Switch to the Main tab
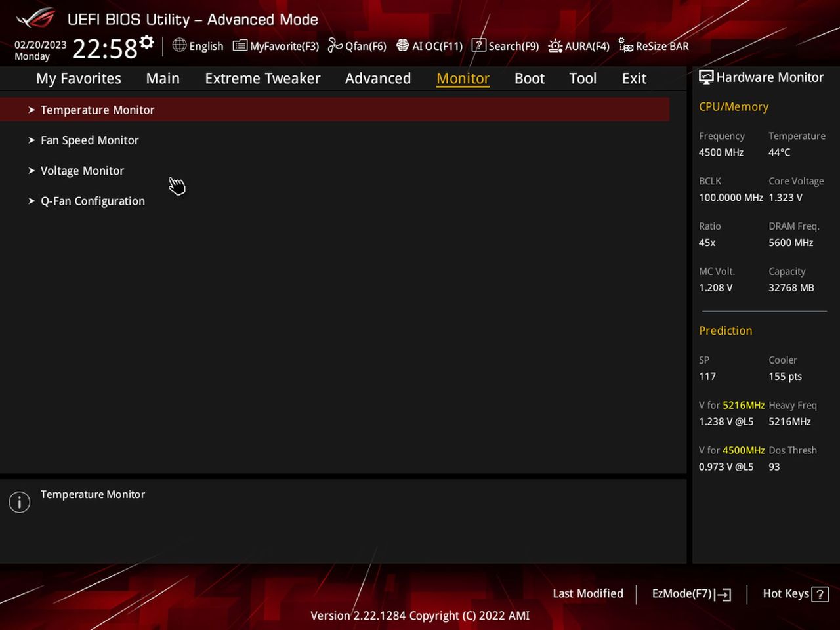Screen dimensions: 840x630 coord(163,79)
